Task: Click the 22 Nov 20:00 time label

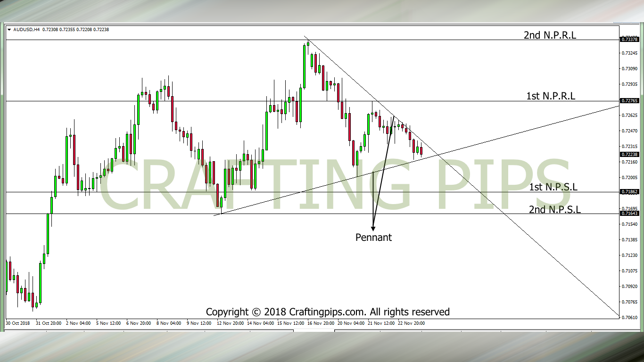Action: pyautogui.click(x=412, y=323)
